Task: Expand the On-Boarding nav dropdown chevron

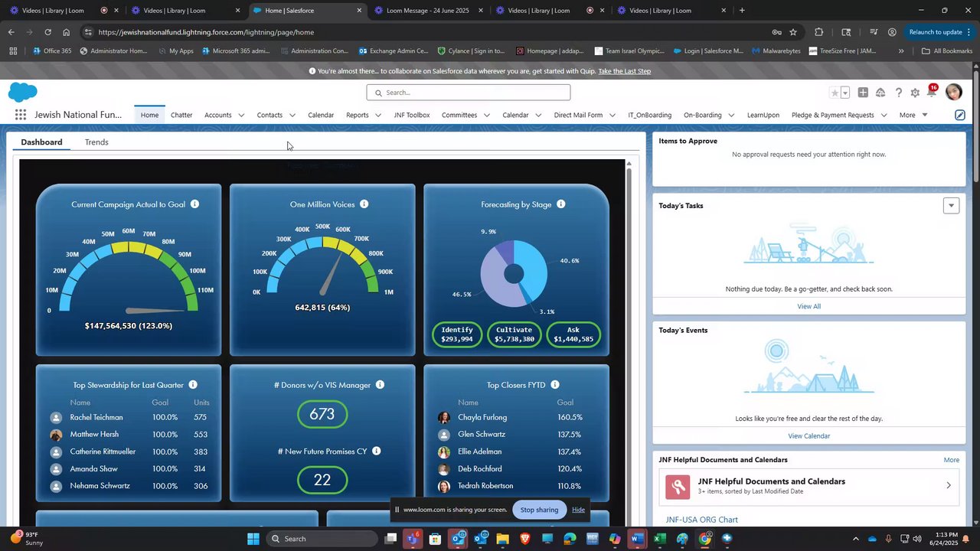Action: [731, 116]
